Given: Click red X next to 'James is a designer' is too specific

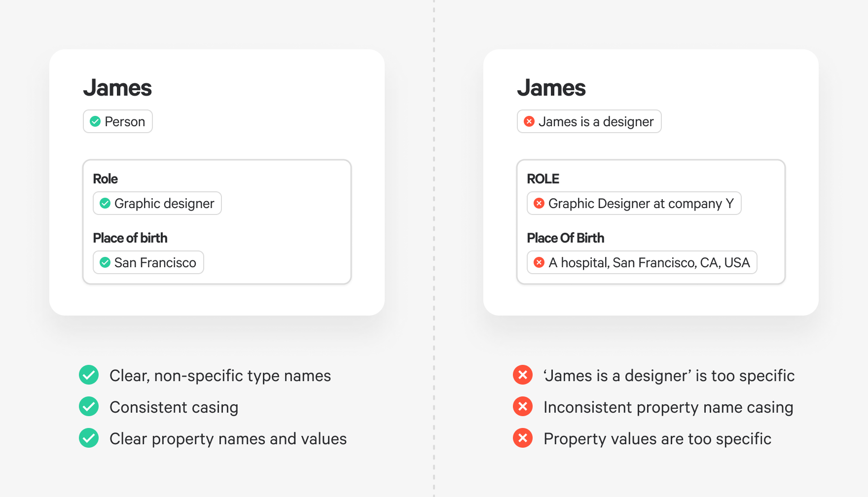Looking at the screenshot, I should coord(523,375).
